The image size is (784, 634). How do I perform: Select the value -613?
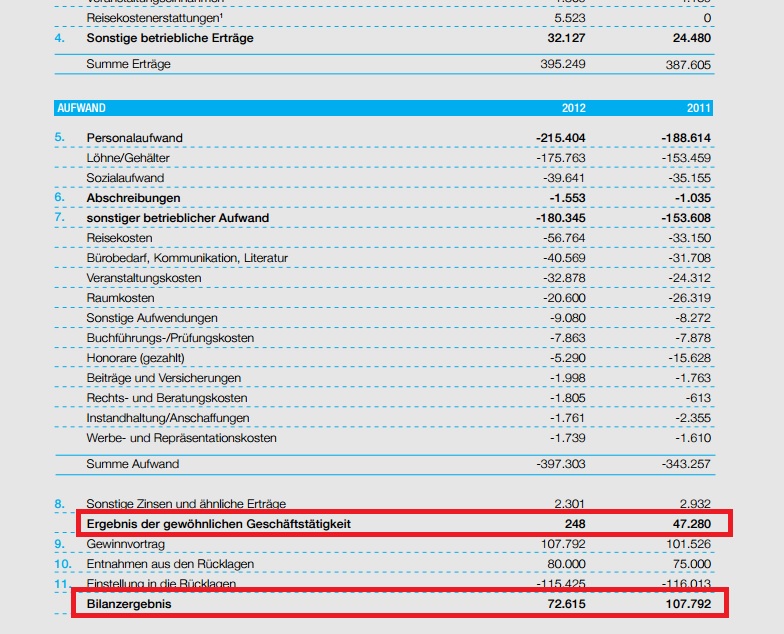point(698,398)
